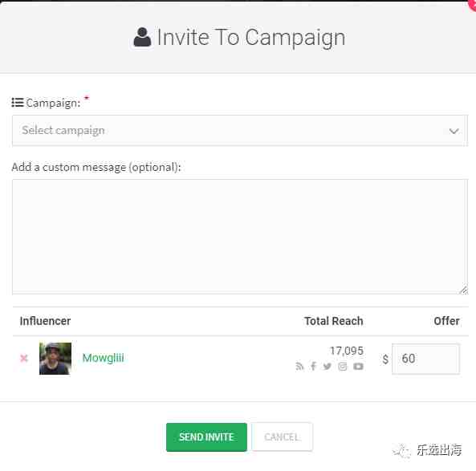This screenshot has width=476, height=471.
Task: Click the Mowgliii influencer name link
Action: (x=104, y=358)
